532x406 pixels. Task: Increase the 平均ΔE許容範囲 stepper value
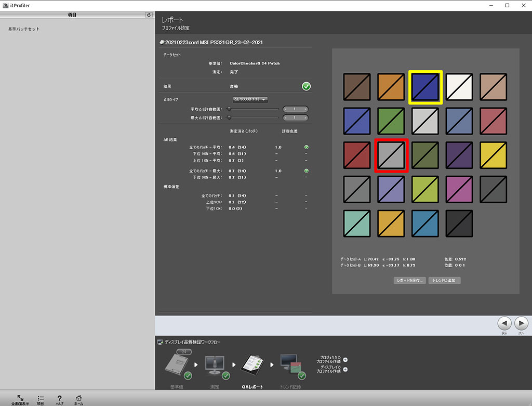click(305, 109)
